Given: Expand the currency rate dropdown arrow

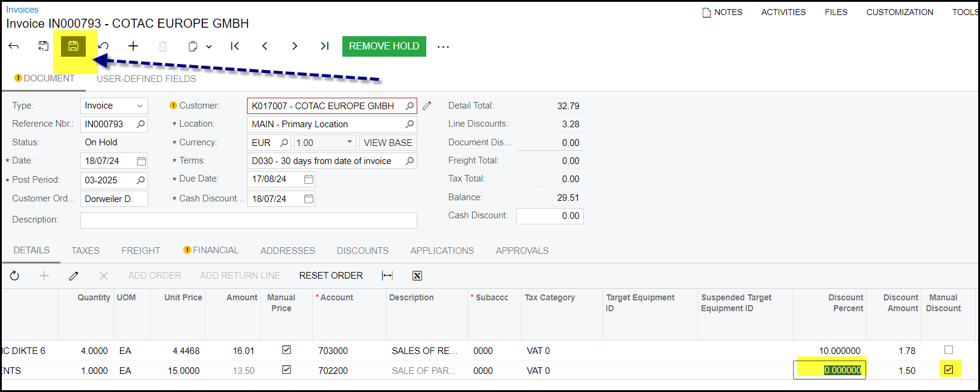Looking at the screenshot, I should click(x=350, y=142).
